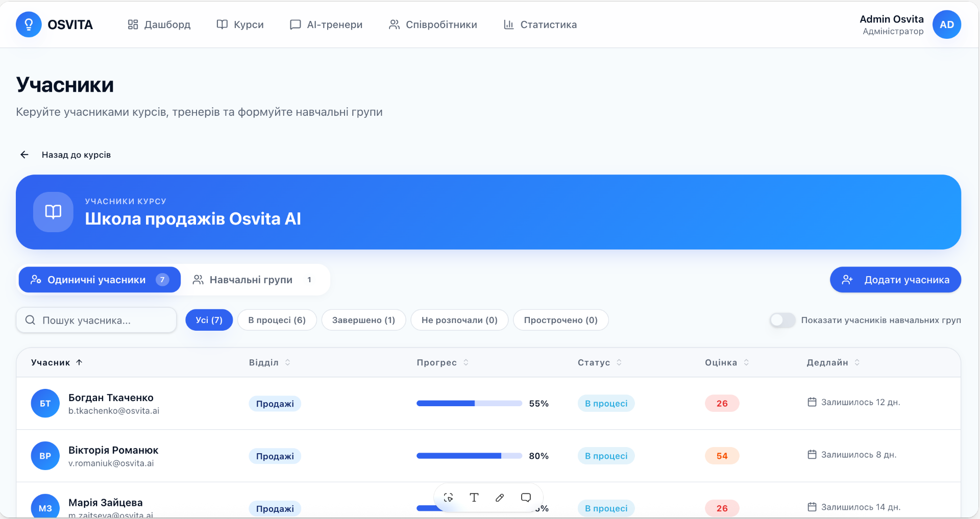
Task: Open the Курси menu item
Action: [x=240, y=24]
